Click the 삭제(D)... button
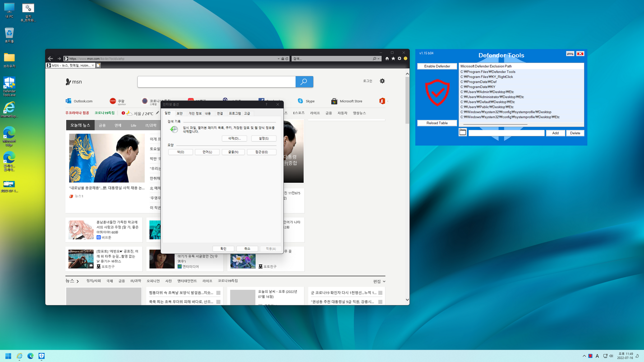The width and height of the screenshot is (644, 362). [x=234, y=138]
